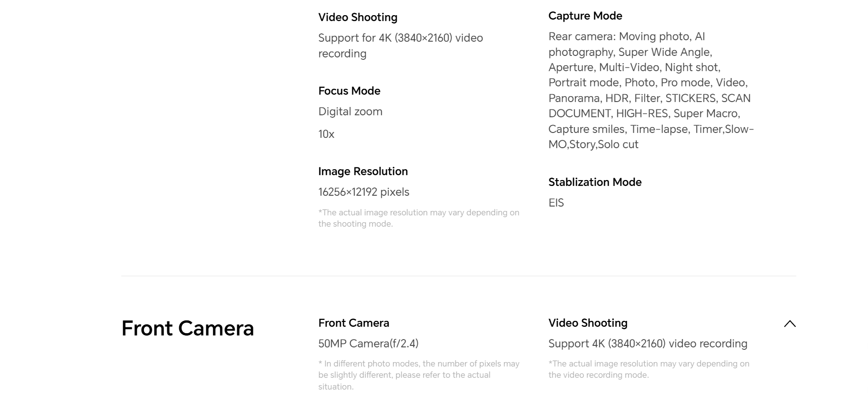Viewport: 868px width, 395px height.
Task: Select the Focus Mode heading
Action: [349, 91]
